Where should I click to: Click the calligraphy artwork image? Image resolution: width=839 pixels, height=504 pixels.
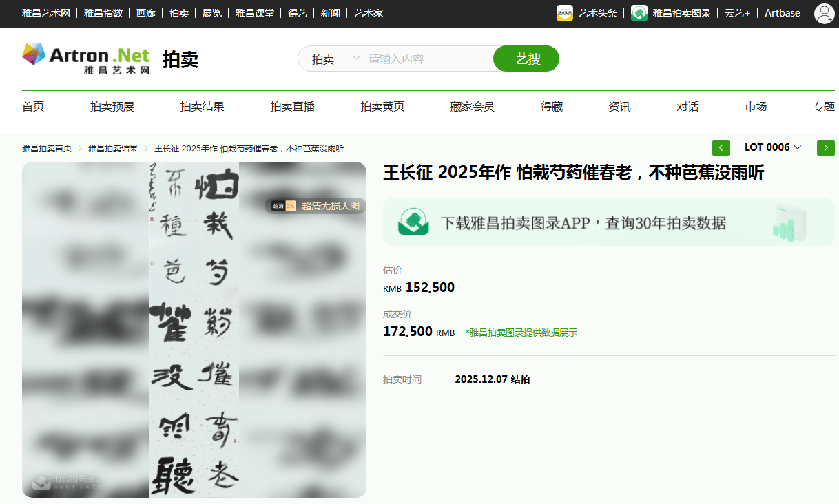(x=194, y=329)
